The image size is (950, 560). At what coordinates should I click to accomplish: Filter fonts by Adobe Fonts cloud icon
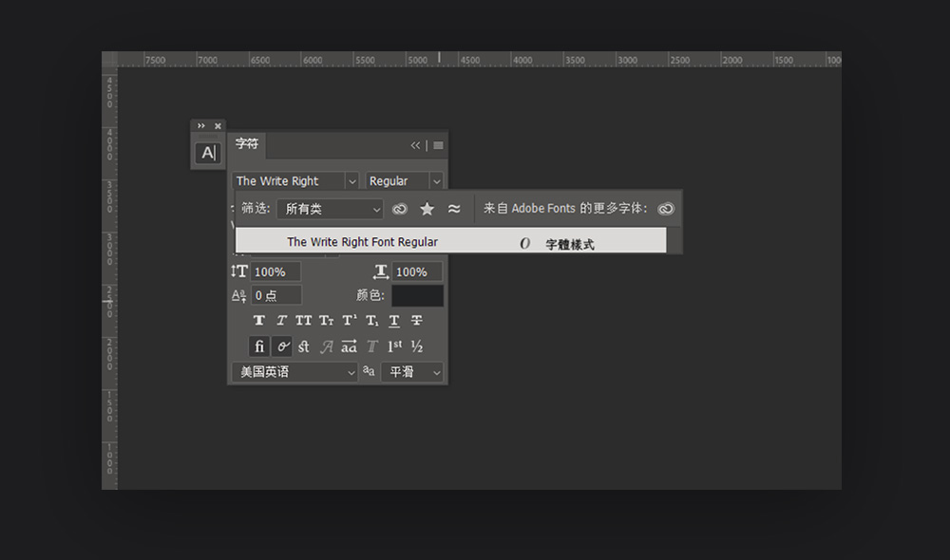coord(400,209)
